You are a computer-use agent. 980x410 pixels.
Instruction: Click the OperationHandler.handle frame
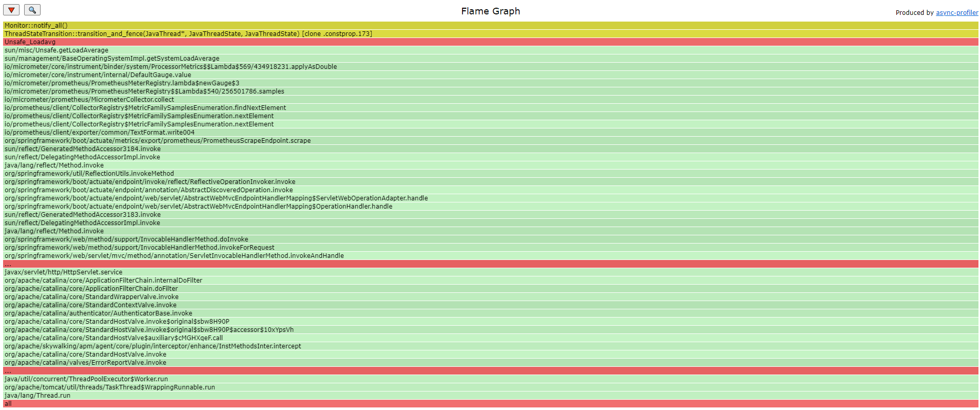[490, 207]
